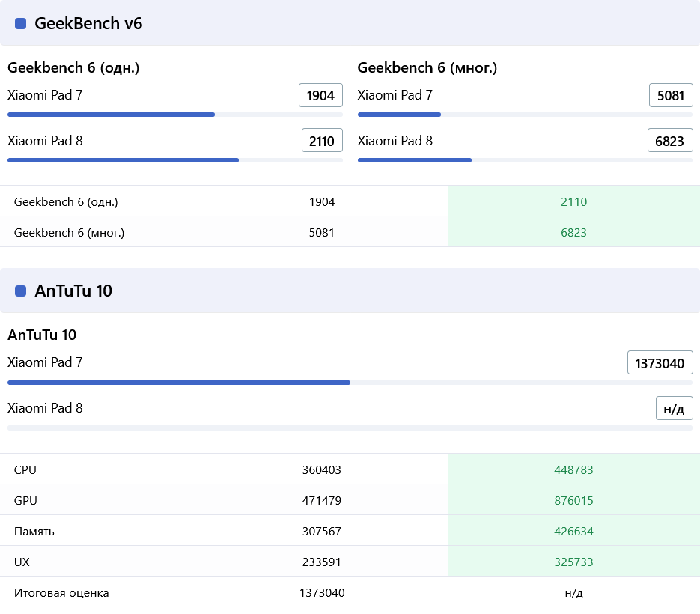Viewport: 700px width, 614px height.
Task: Click the 5081 multi-core score badge
Action: (x=671, y=95)
